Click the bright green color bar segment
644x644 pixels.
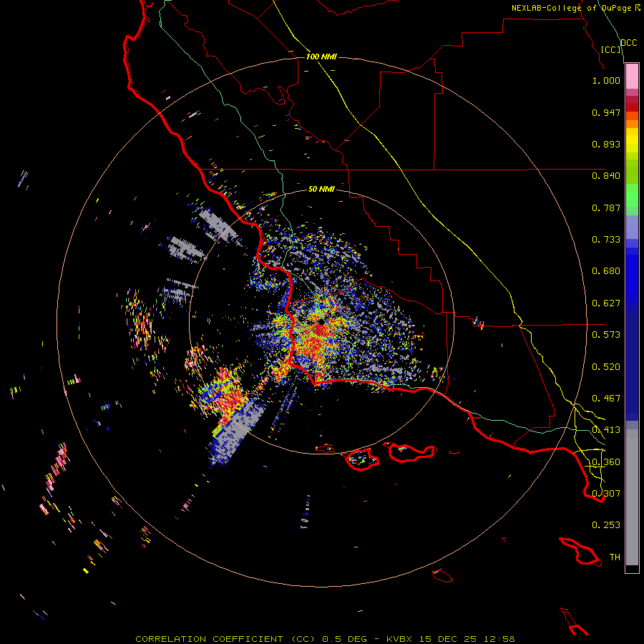(632, 195)
